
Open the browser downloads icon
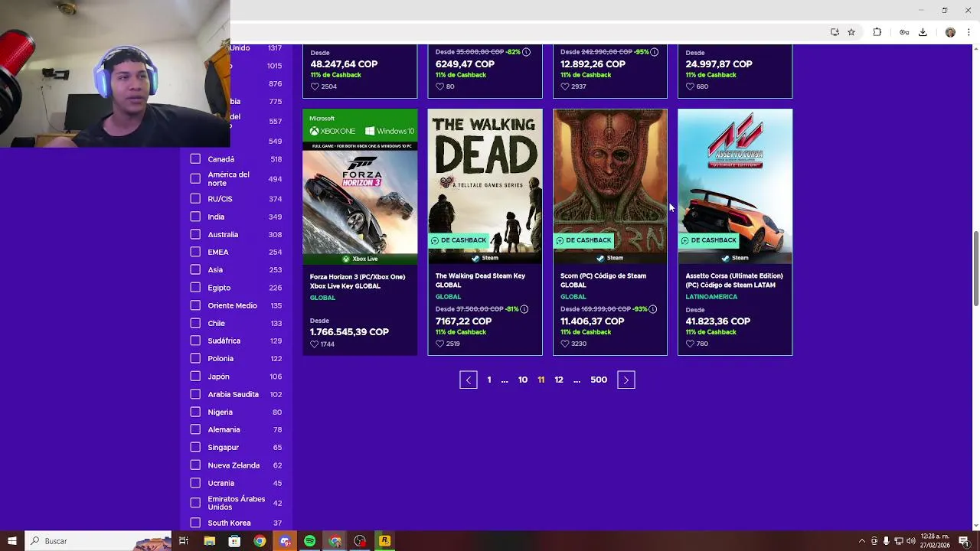pyautogui.click(x=923, y=32)
